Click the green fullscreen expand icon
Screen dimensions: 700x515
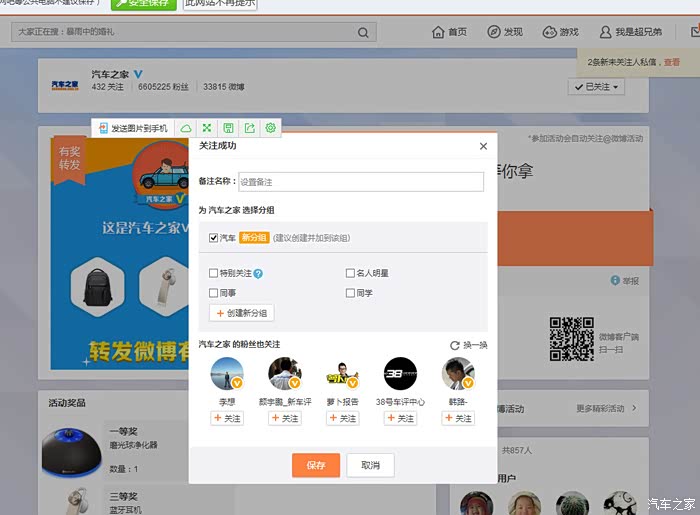coord(207,128)
